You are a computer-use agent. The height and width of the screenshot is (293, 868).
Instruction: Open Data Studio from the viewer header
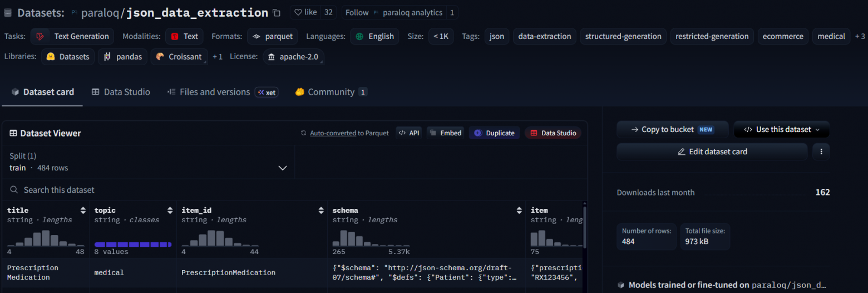pos(553,133)
